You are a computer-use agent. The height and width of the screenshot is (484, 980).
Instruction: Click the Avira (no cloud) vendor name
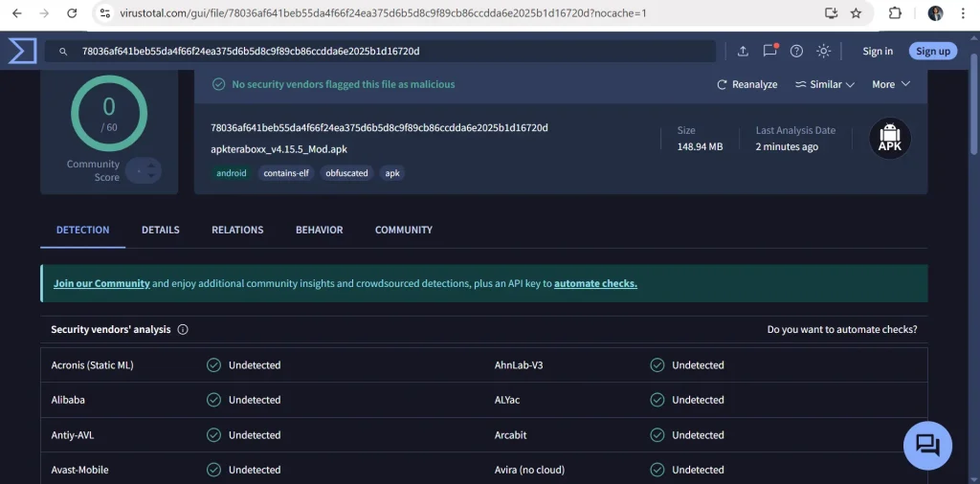pos(529,470)
